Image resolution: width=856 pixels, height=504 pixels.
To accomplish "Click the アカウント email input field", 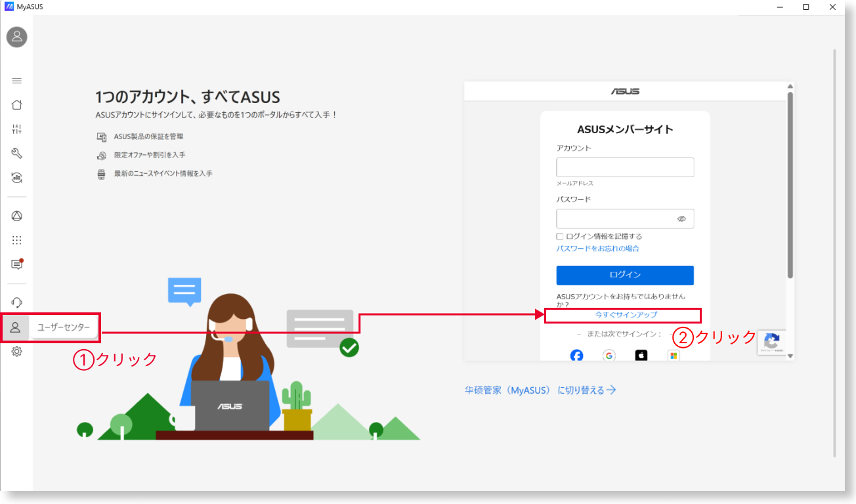I will [625, 167].
